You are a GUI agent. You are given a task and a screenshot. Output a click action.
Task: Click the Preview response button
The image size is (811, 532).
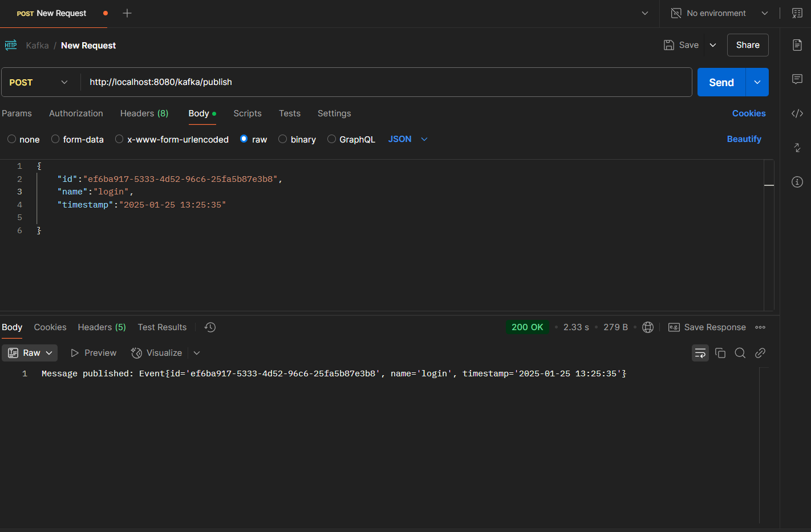click(x=94, y=353)
